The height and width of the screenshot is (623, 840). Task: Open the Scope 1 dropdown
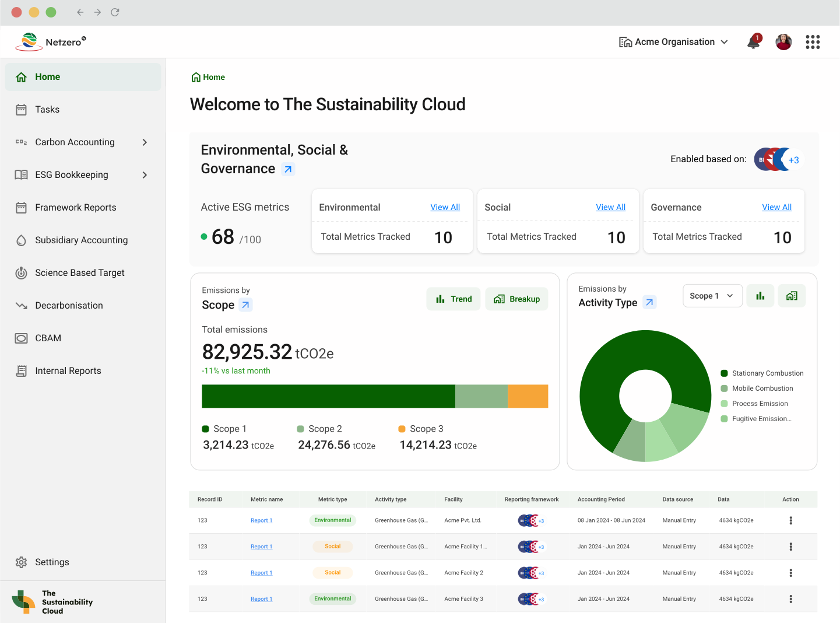[x=712, y=296]
